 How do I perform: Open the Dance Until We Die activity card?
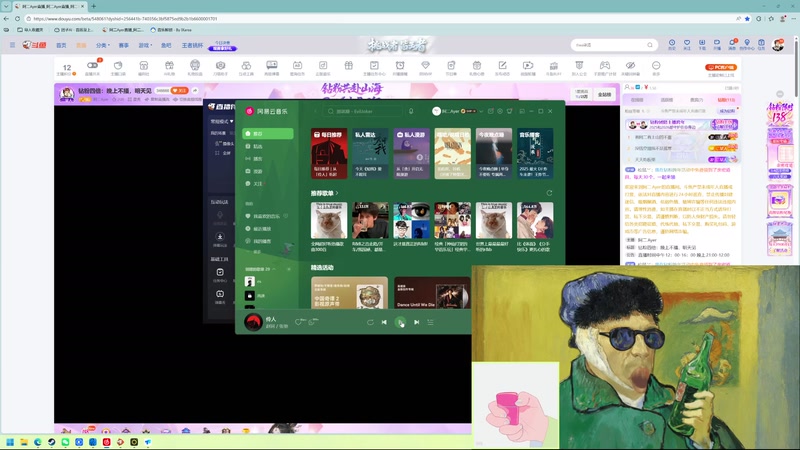[x=432, y=292]
